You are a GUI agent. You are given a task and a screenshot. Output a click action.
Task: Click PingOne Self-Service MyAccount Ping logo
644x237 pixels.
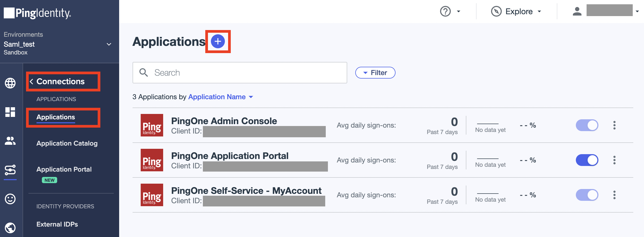coord(152,195)
